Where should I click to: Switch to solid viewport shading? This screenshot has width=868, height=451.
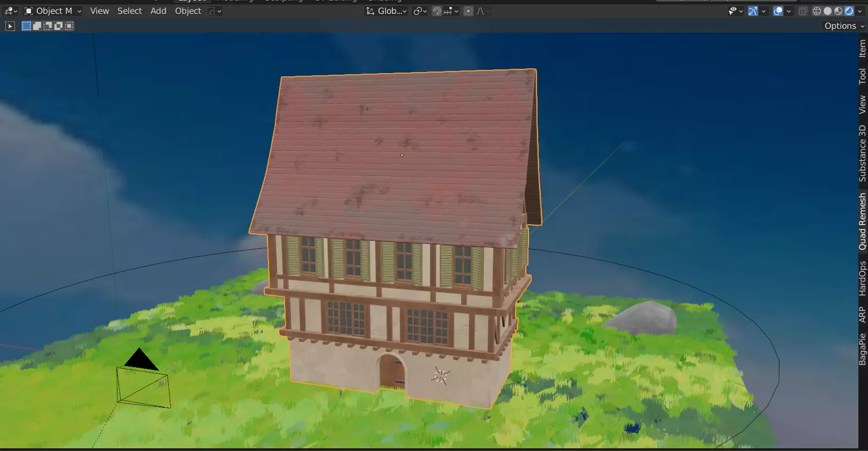pos(827,11)
